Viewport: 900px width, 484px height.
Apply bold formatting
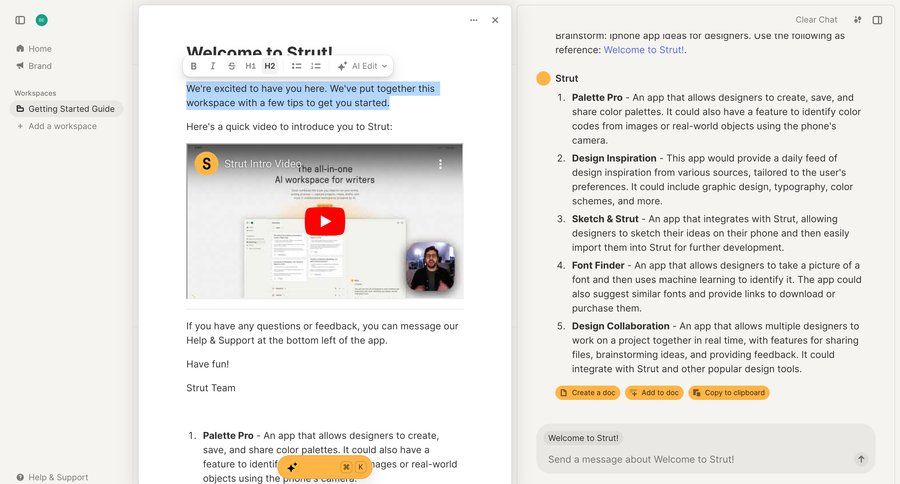click(x=193, y=66)
